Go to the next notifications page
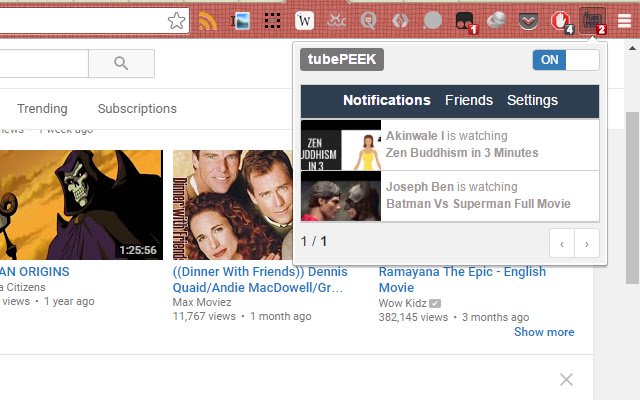Image resolution: width=640 pixels, height=400 pixels. point(587,242)
